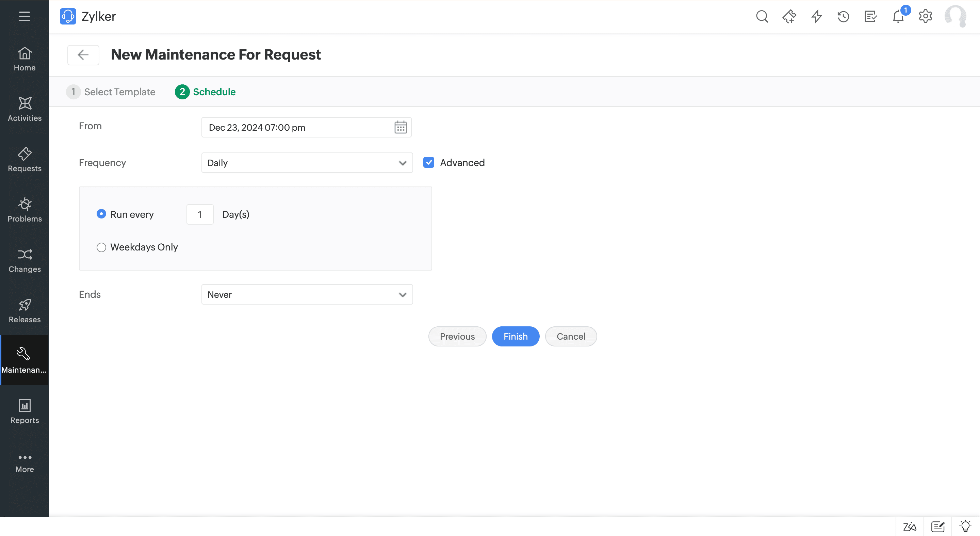Open the feedback editor icon at bottom right

(x=938, y=527)
